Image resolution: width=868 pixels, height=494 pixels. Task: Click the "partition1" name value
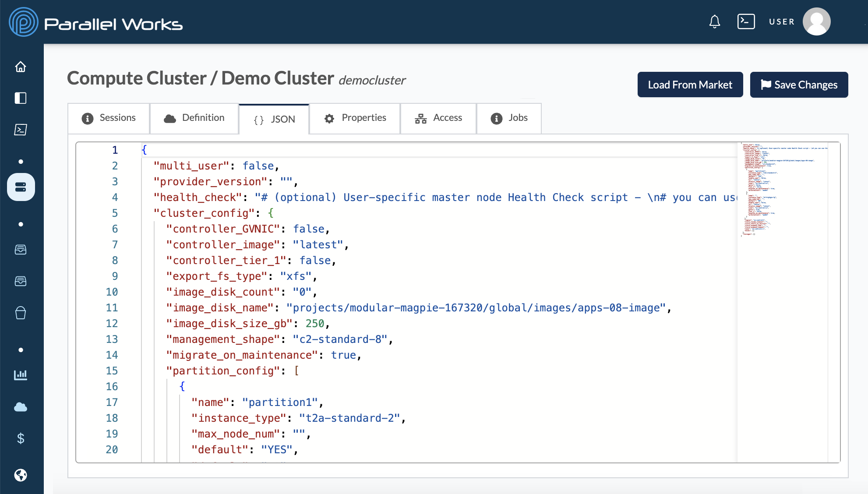pos(280,402)
